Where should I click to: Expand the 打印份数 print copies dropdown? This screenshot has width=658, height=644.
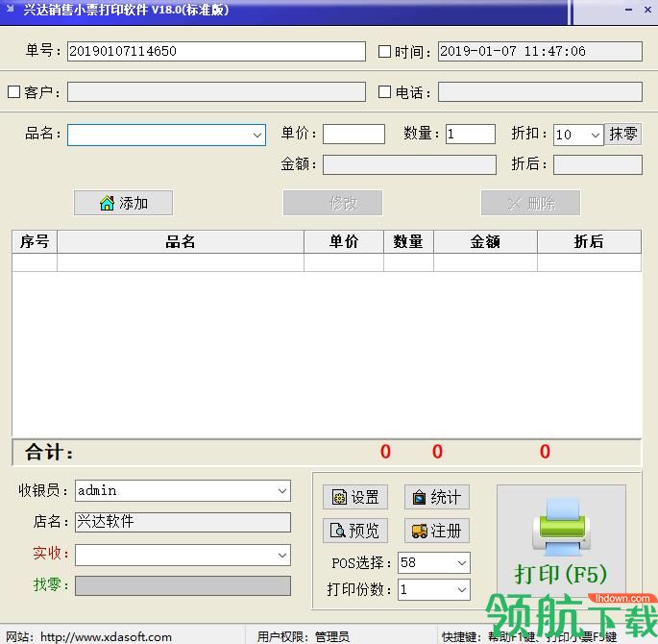pos(462,589)
